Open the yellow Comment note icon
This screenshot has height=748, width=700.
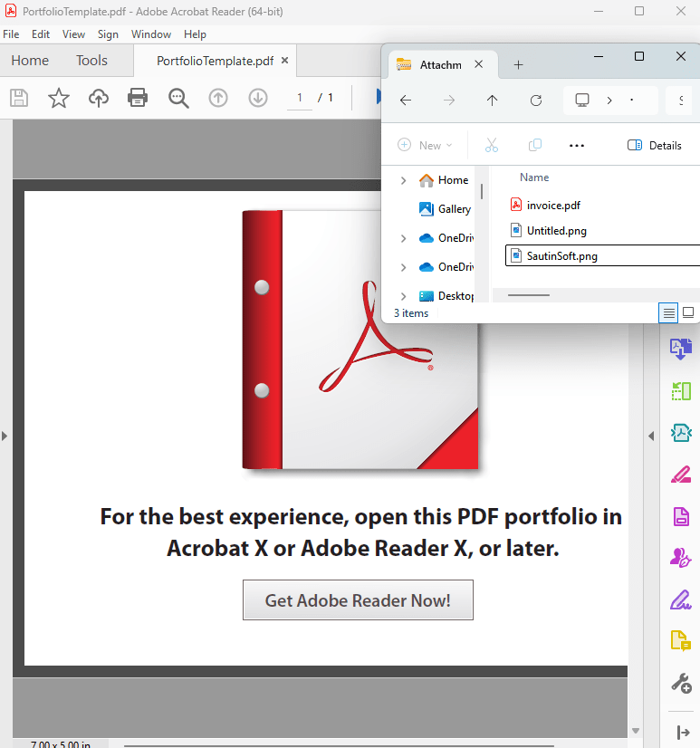(681, 640)
